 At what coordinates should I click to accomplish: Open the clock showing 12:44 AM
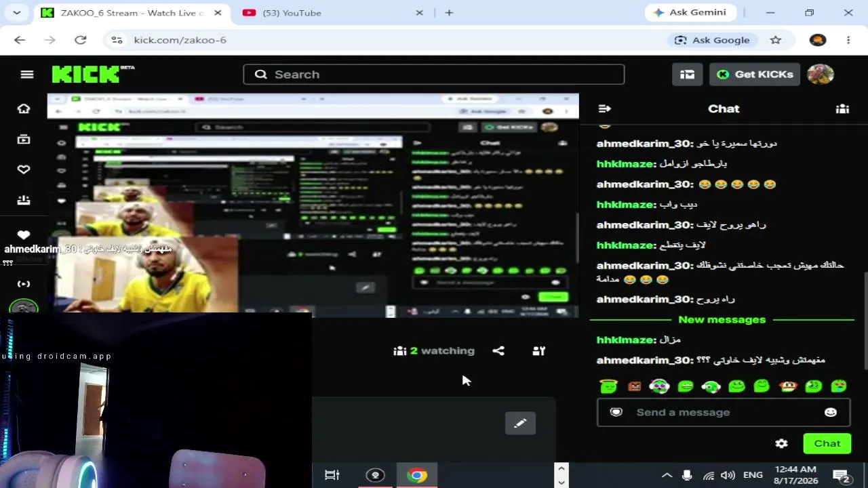pos(795,475)
